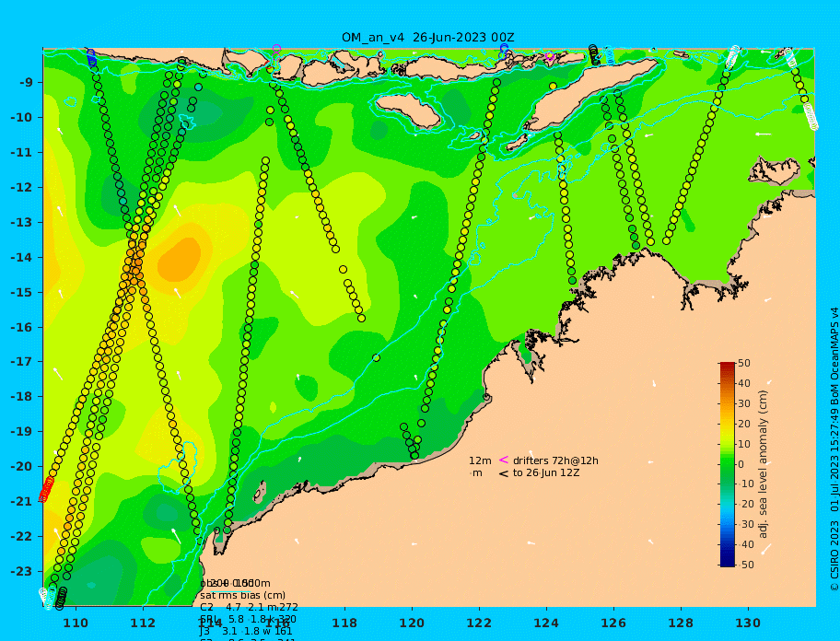This screenshot has height=641, width=840.
Task: Select the -17 latitude axis label
Action: tap(22, 362)
